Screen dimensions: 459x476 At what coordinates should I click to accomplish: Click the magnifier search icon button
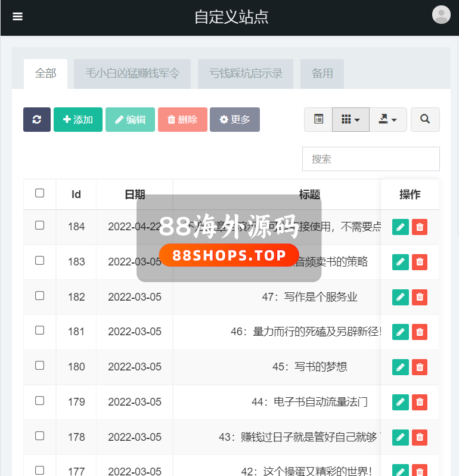point(425,119)
